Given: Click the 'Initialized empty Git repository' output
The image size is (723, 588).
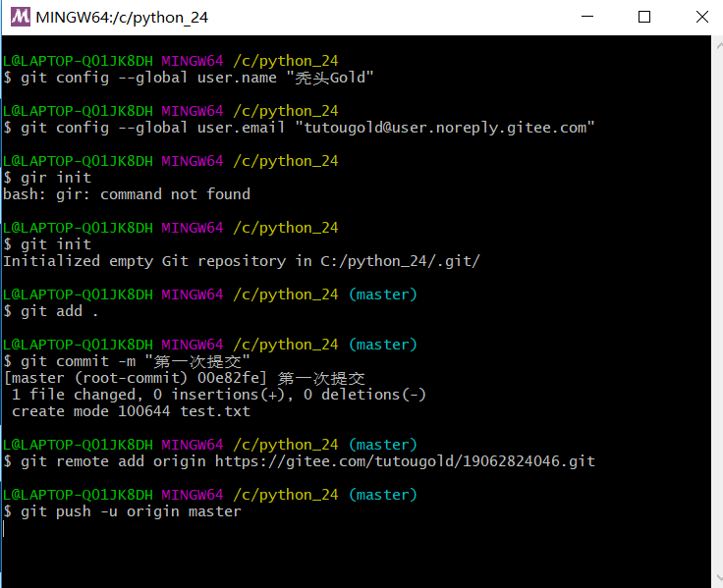Looking at the screenshot, I should tap(241, 261).
